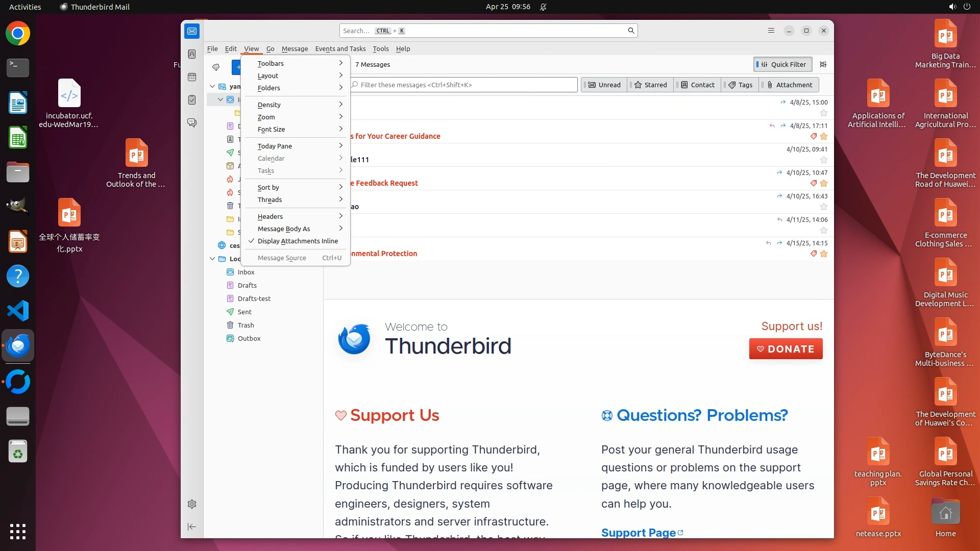The height and width of the screenshot is (551, 980).
Task: Toggle the Starred quick filter
Action: click(x=650, y=85)
